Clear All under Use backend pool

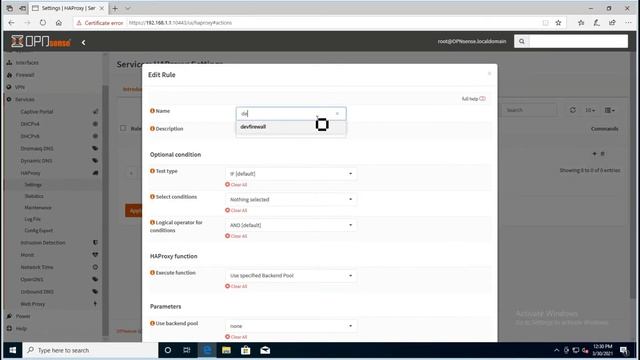[x=236, y=337]
